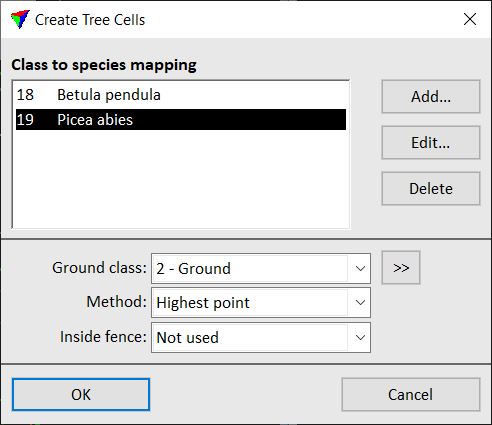Open the >> class selection button
This screenshot has height=425, width=492.
click(401, 268)
